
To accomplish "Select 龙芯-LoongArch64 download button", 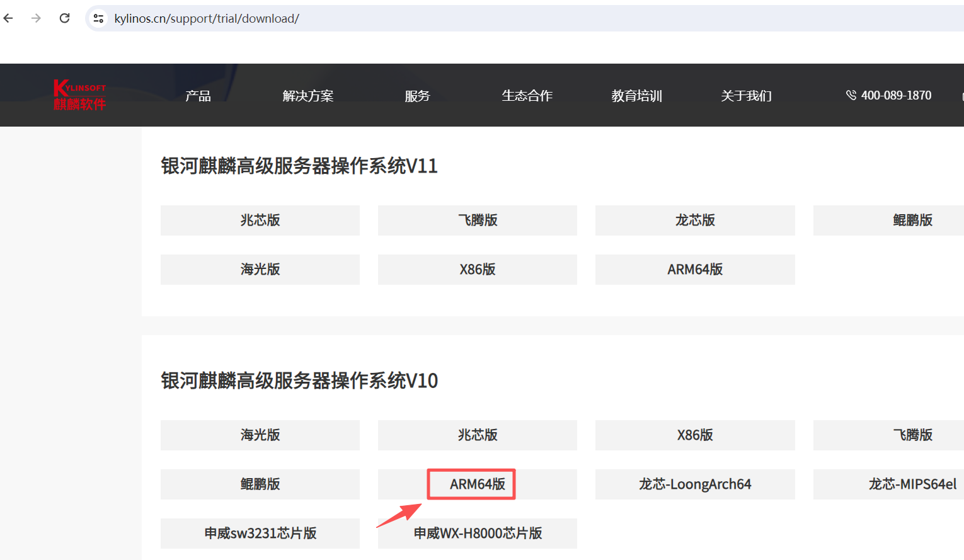I will 695,484.
